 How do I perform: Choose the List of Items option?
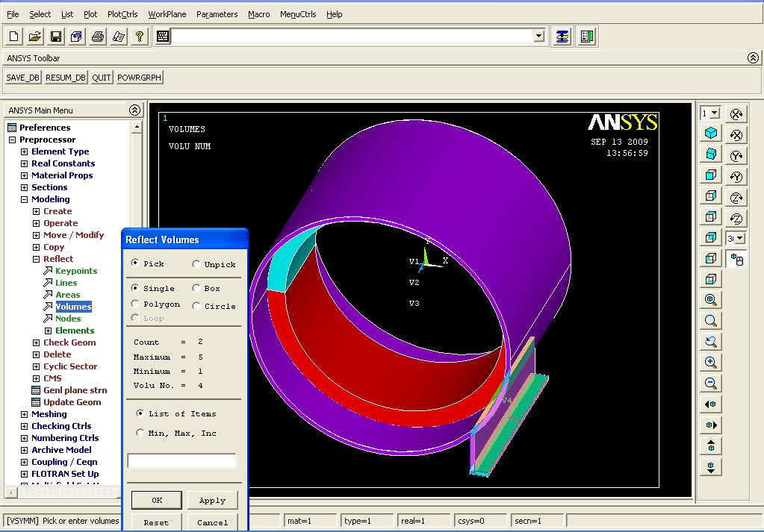click(x=140, y=413)
